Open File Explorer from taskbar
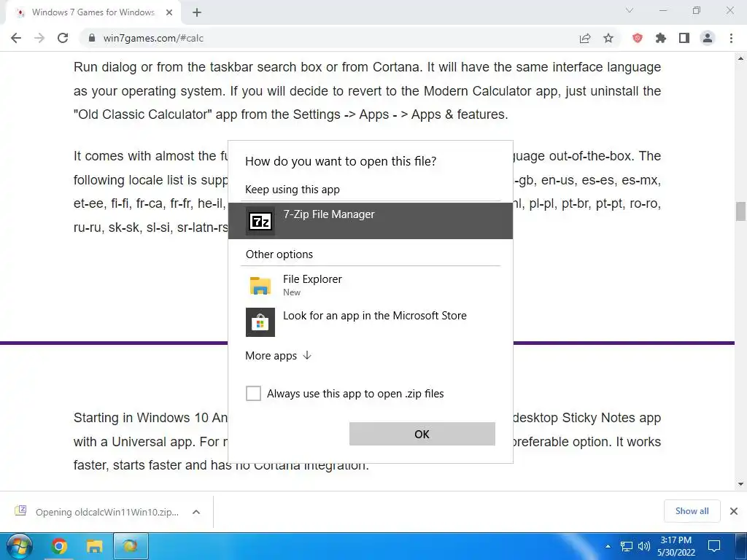 point(94,546)
